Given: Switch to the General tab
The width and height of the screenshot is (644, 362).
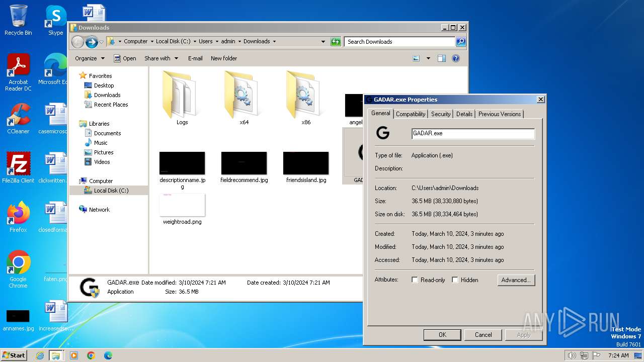Looking at the screenshot, I should click(x=380, y=113).
